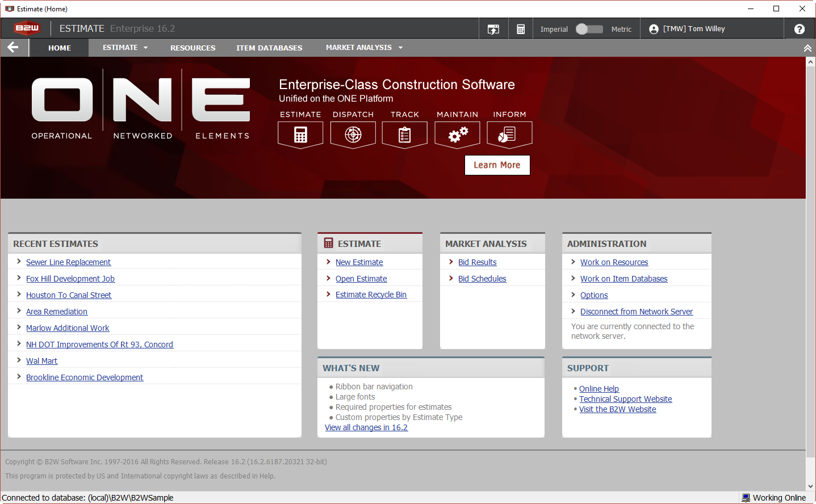Create a New Estimate
Viewport: 816px width, 504px height.
[x=359, y=262]
